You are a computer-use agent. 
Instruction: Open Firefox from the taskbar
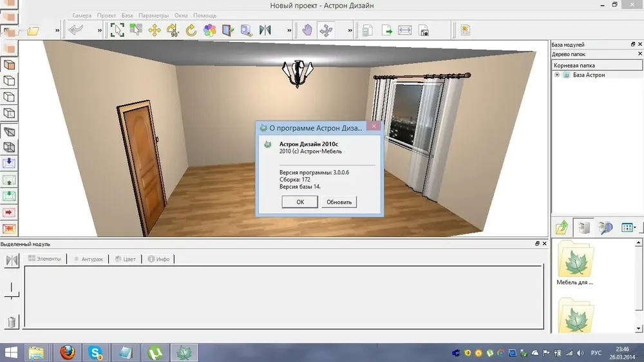(68, 352)
